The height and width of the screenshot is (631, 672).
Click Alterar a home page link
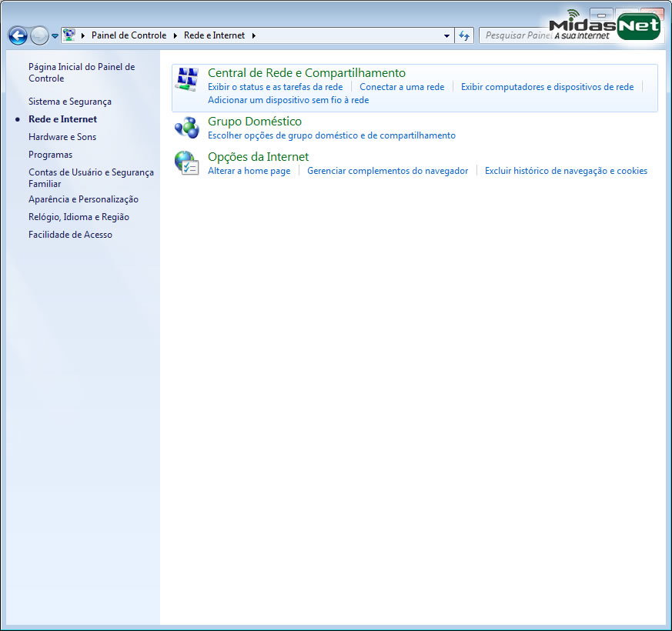pos(249,171)
